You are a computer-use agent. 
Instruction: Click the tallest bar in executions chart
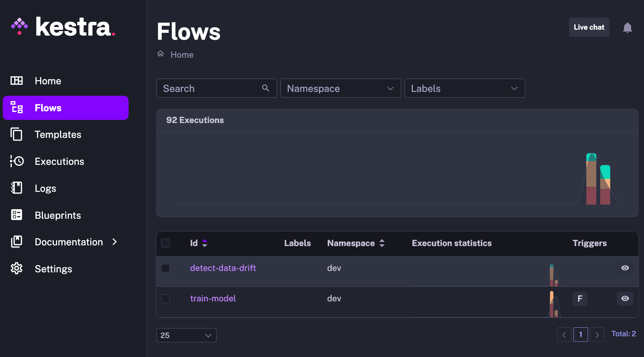[591, 179]
